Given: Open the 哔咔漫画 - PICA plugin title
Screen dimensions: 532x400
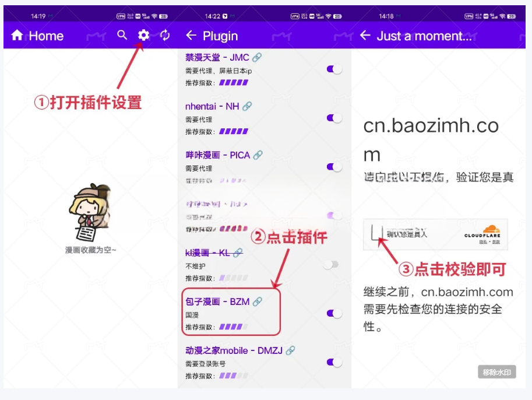Looking at the screenshot, I should tap(217, 155).
